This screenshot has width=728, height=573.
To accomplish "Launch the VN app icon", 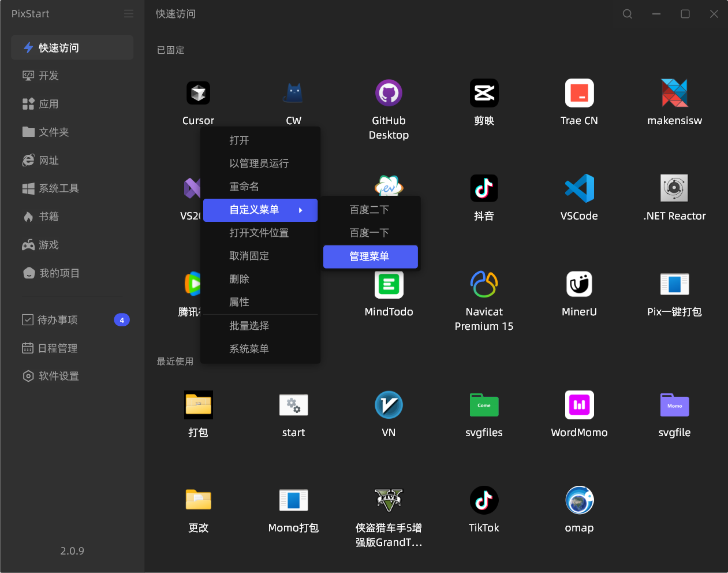I will [x=389, y=405].
